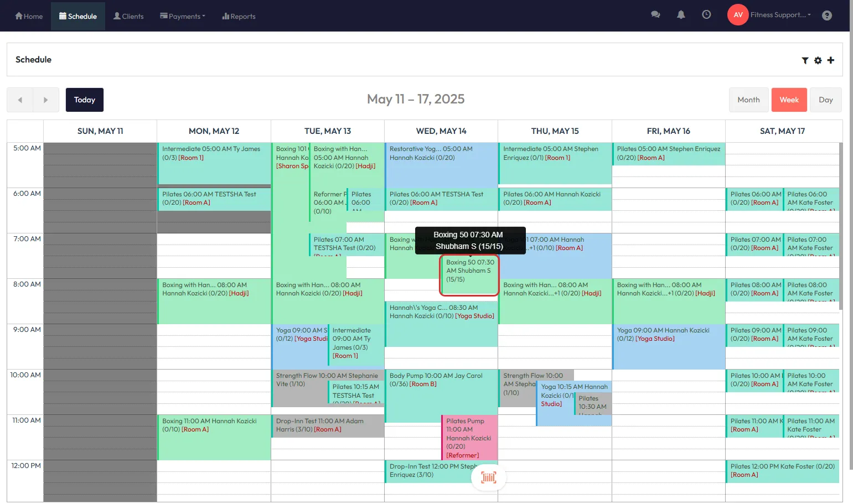This screenshot has height=504, width=853.
Task: Open the Reports menu item
Action: [x=239, y=16]
